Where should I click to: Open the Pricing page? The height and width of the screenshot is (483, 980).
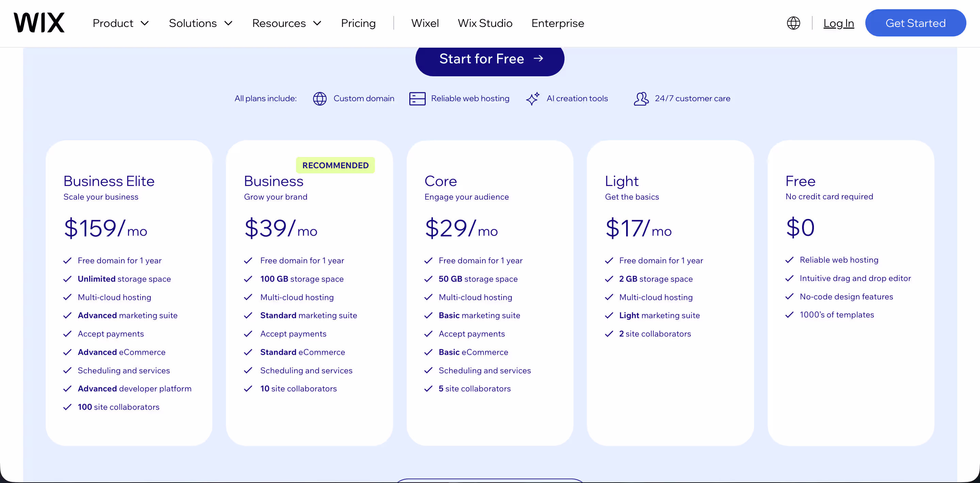[x=358, y=23]
